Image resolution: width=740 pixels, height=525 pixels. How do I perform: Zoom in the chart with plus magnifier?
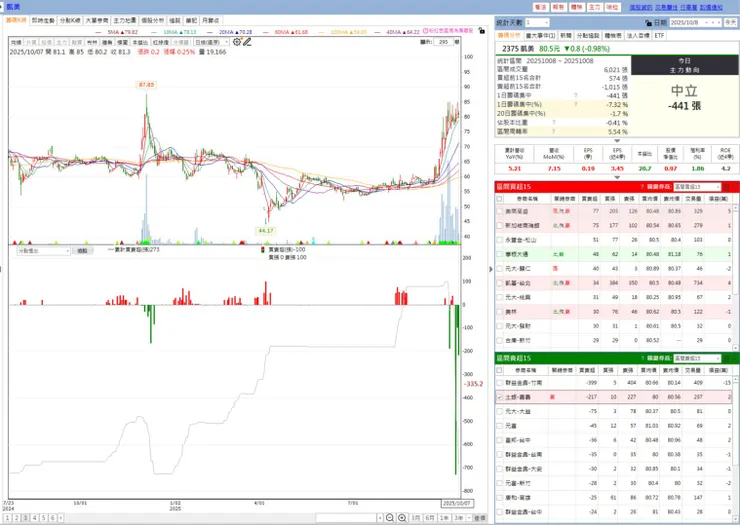402,518
